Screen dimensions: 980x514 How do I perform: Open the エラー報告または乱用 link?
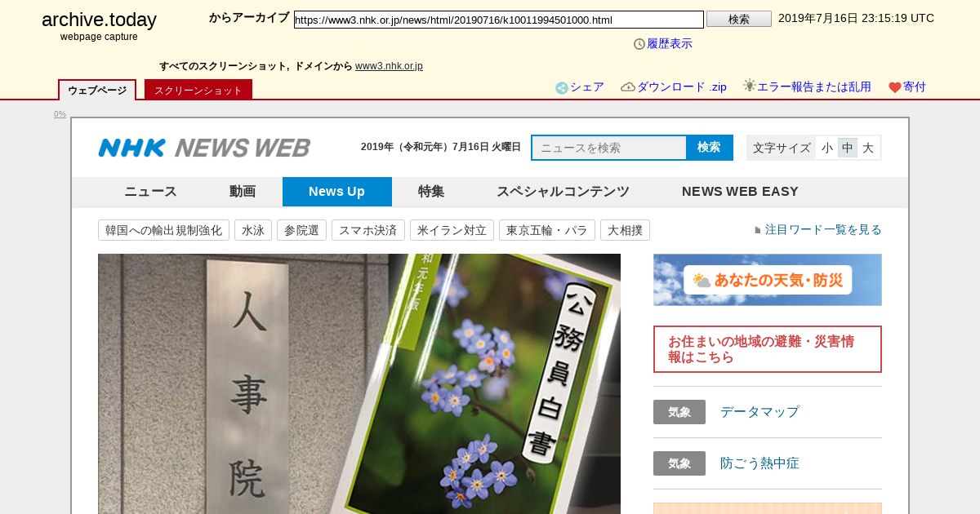pyautogui.click(x=814, y=87)
